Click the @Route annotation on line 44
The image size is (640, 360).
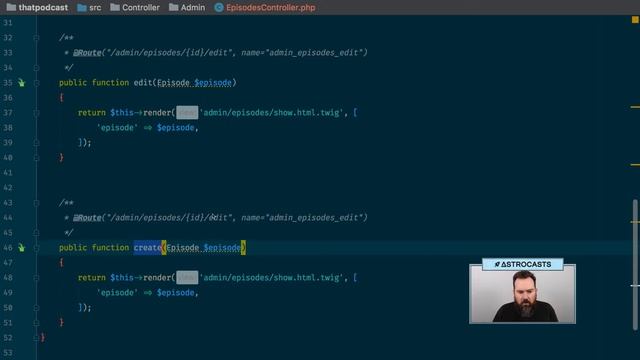(x=87, y=218)
